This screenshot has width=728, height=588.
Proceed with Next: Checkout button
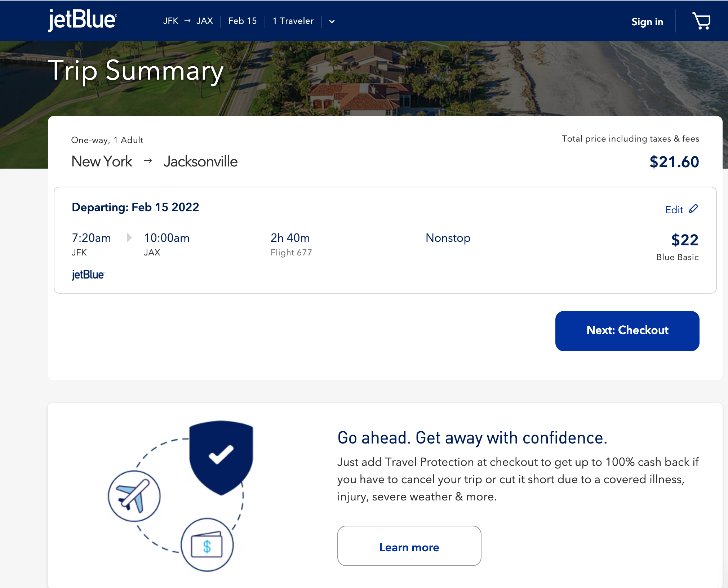coord(627,331)
